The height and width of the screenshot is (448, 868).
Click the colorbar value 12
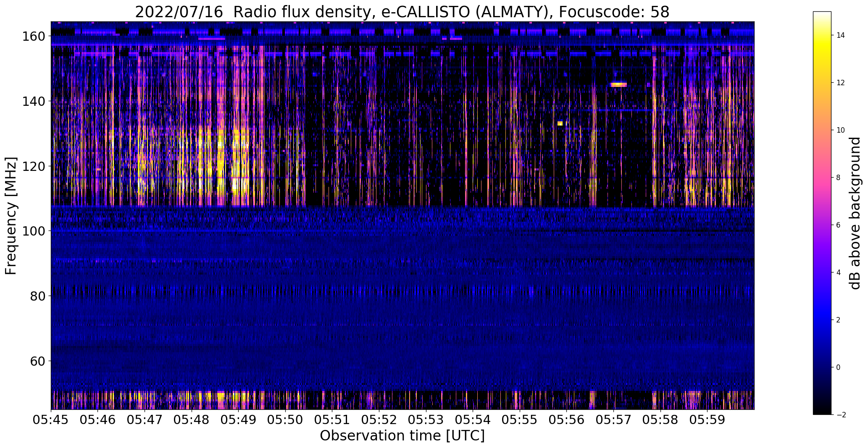pos(841,83)
